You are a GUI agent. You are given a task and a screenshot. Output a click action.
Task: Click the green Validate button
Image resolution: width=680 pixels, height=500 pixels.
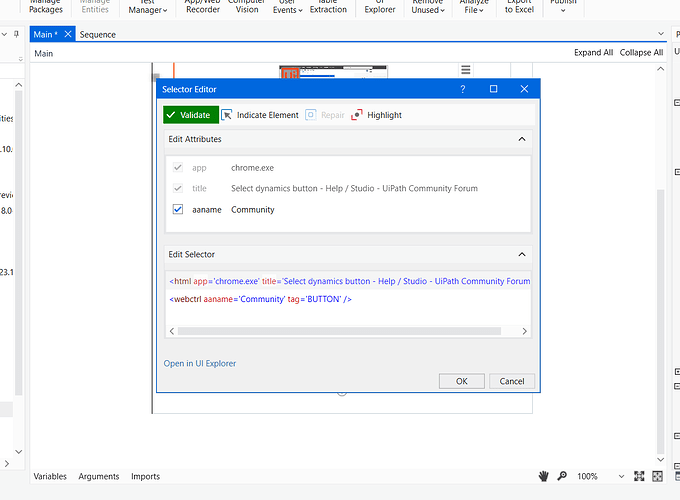tap(191, 115)
